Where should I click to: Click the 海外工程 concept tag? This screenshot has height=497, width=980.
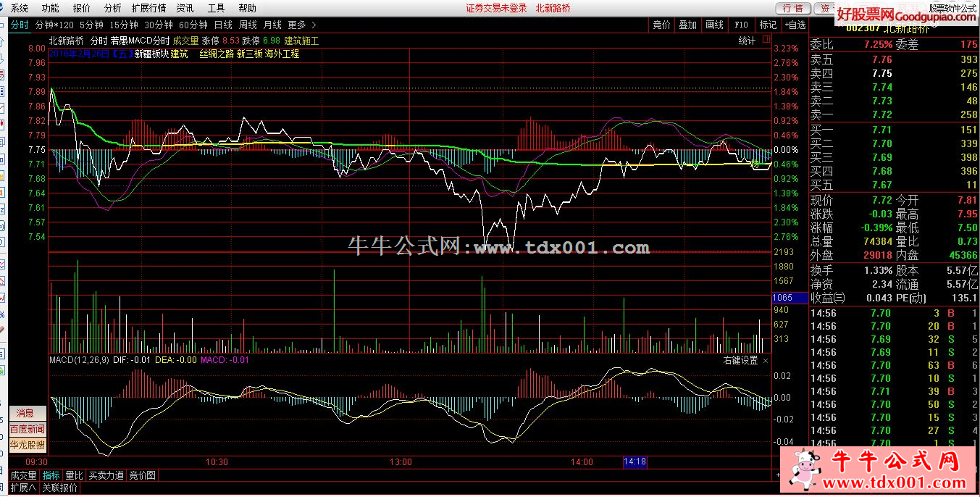click(282, 54)
